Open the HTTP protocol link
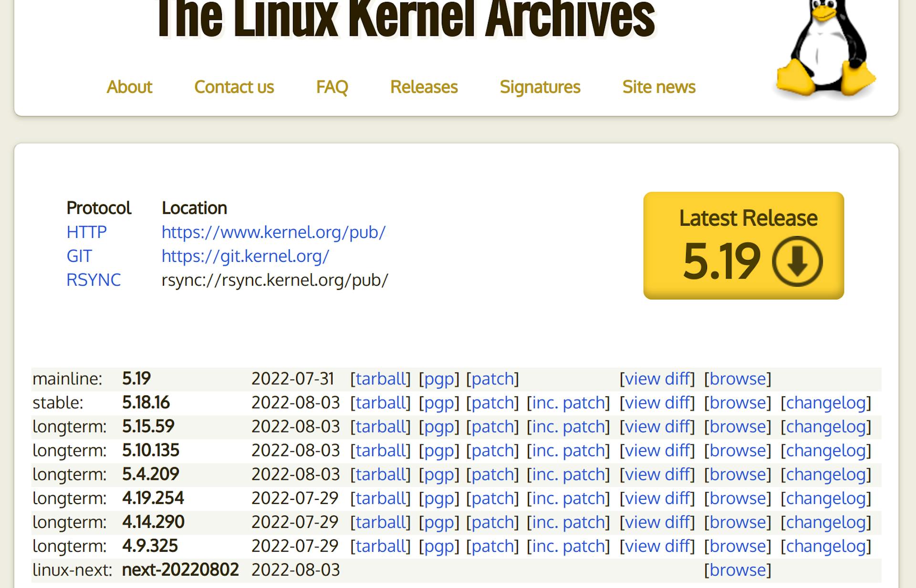Screen dimensions: 916x588 click(x=86, y=232)
